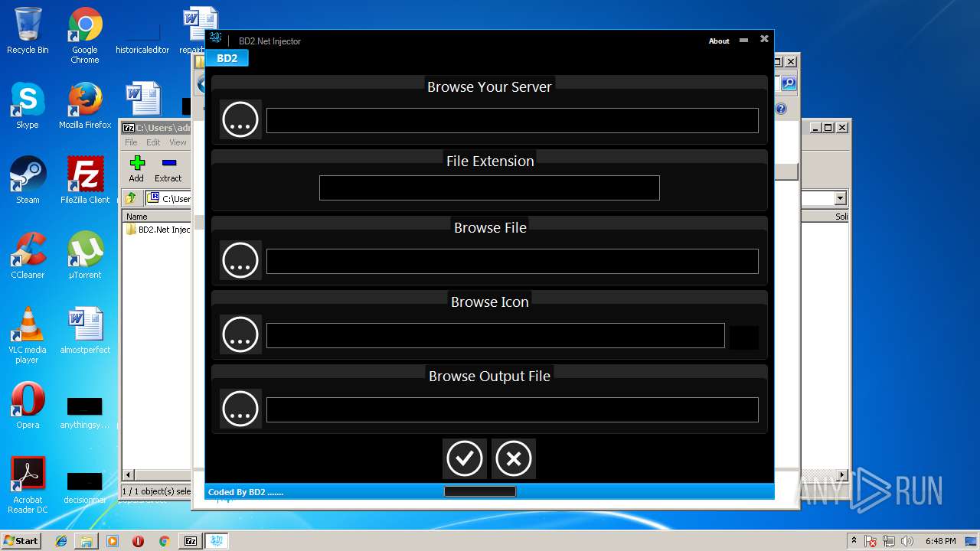Viewport: 980px width, 551px height.
Task: Show hidden system tray icons
Action: click(x=854, y=541)
